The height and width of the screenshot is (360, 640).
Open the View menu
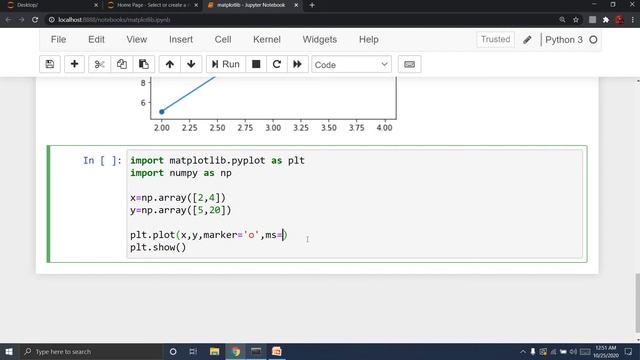point(136,40)
